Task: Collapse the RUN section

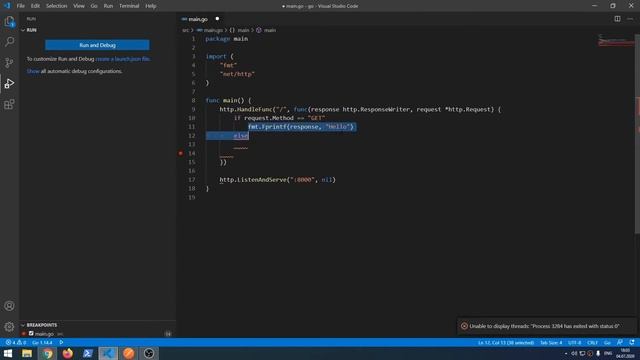Action: point(23,30)
